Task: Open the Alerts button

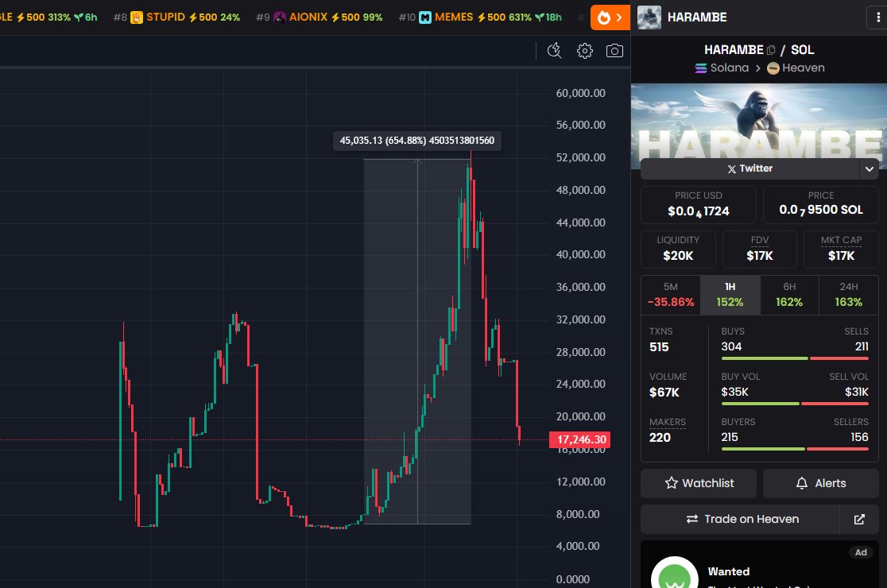Action: coord(820,483)
